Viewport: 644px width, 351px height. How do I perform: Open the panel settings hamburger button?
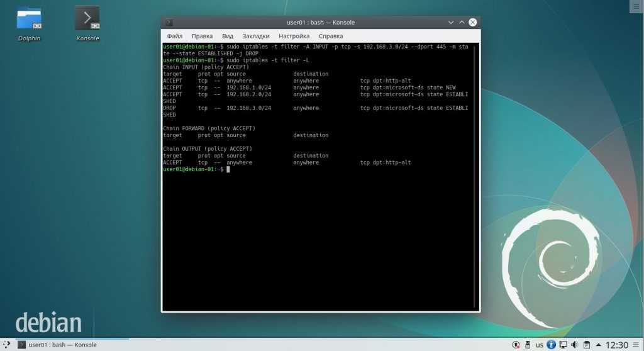(637, 345)
